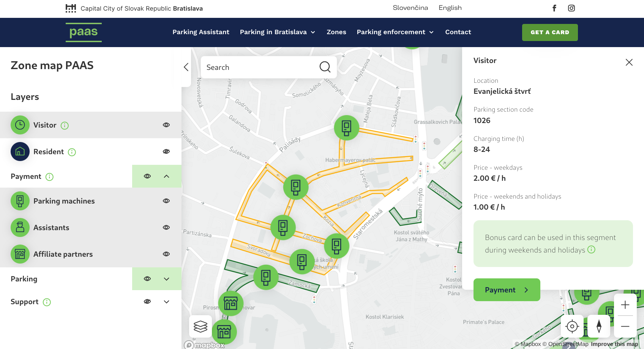Image resolution: width=644 pixels, height=349 pixels.
Task: Open the Instagram page icon
Action: coord(571,8)
